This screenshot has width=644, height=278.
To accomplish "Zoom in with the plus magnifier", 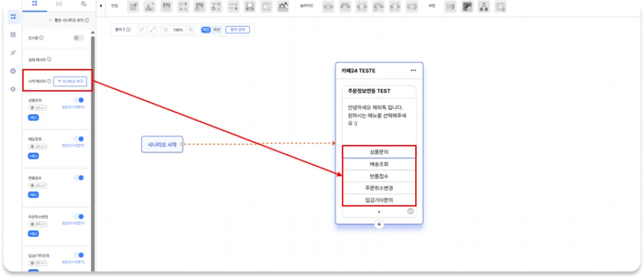I will [x=191, y=30].
